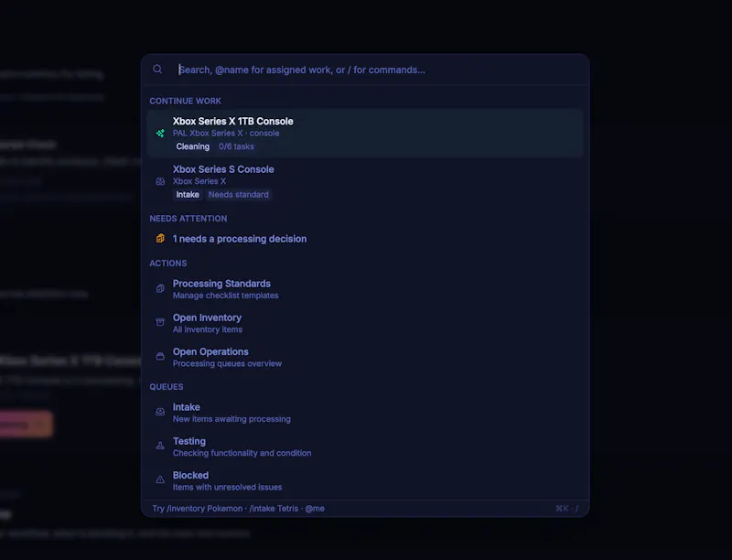This screenshot has width=732, height=560.
Task: Click All inventory items description
Action: pos(208,329)
